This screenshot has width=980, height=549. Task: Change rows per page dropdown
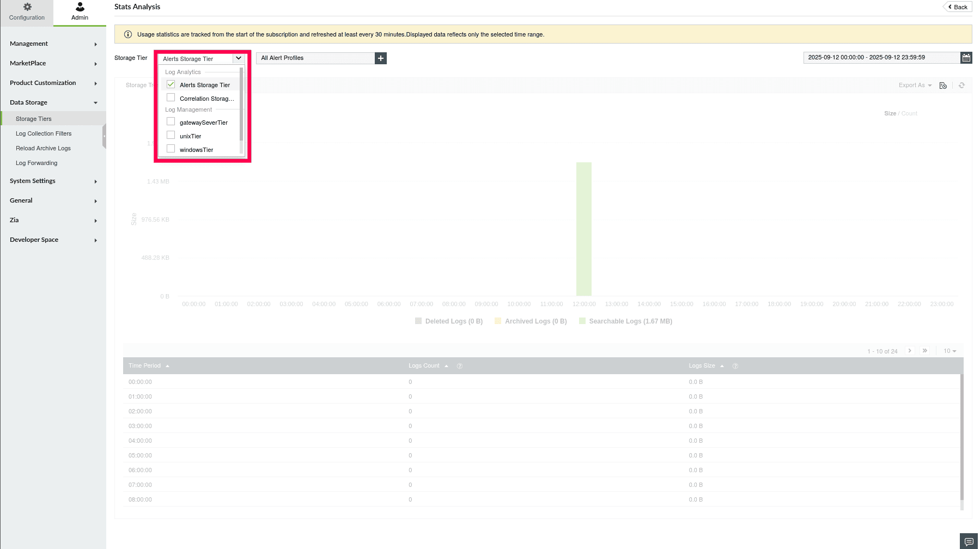(950, 351)
